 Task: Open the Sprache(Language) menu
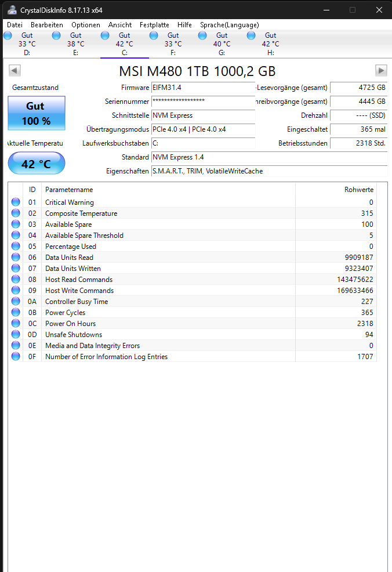230,25
